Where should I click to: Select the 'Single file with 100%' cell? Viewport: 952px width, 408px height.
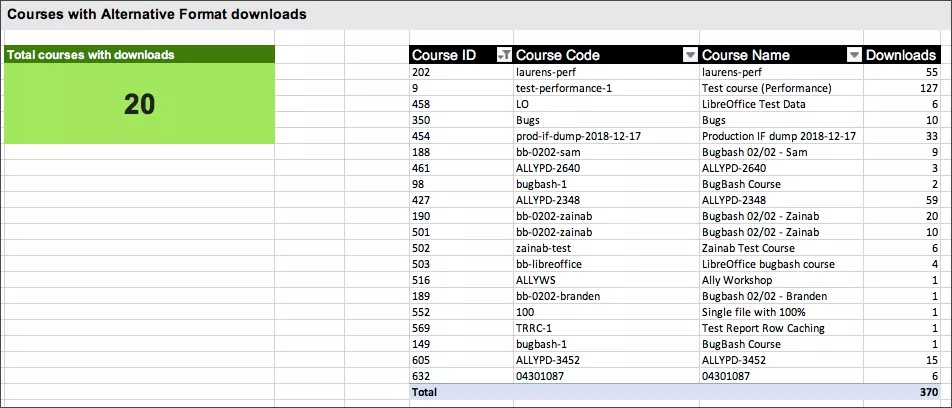pyautogui.click(x=756, y=312)
